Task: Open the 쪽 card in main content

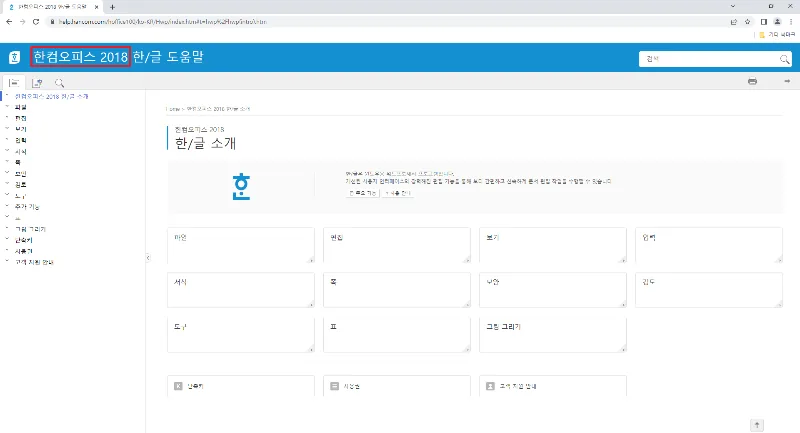Action: tap(397, 290)
